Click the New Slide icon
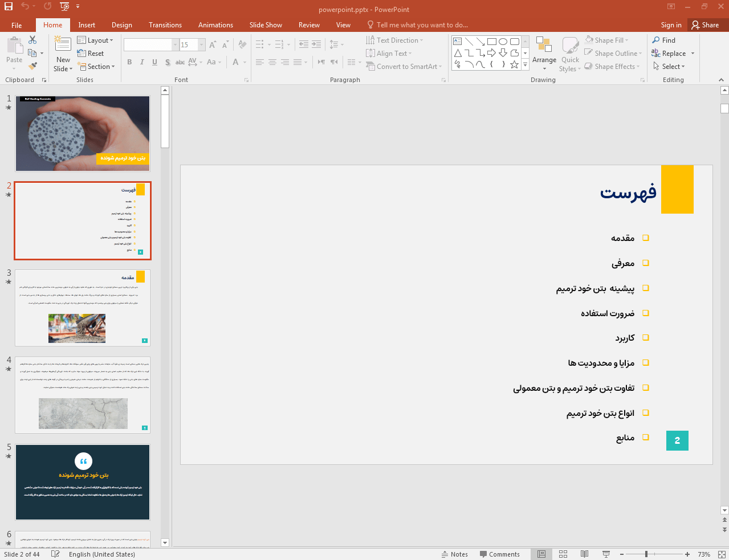729x560 pixels. click(63, 47)
